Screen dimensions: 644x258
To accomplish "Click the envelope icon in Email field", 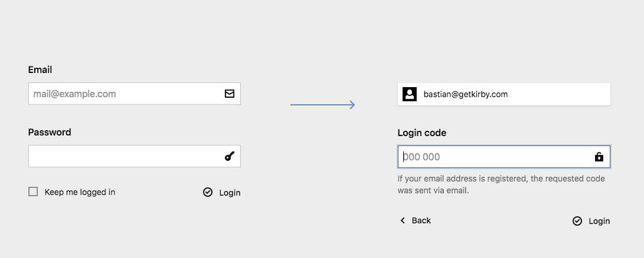I will pyautogui.click(x=229, y=94).
